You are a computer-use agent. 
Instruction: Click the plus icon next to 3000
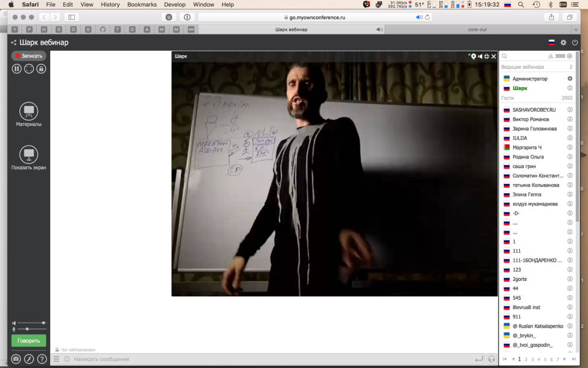coord(570,56)
